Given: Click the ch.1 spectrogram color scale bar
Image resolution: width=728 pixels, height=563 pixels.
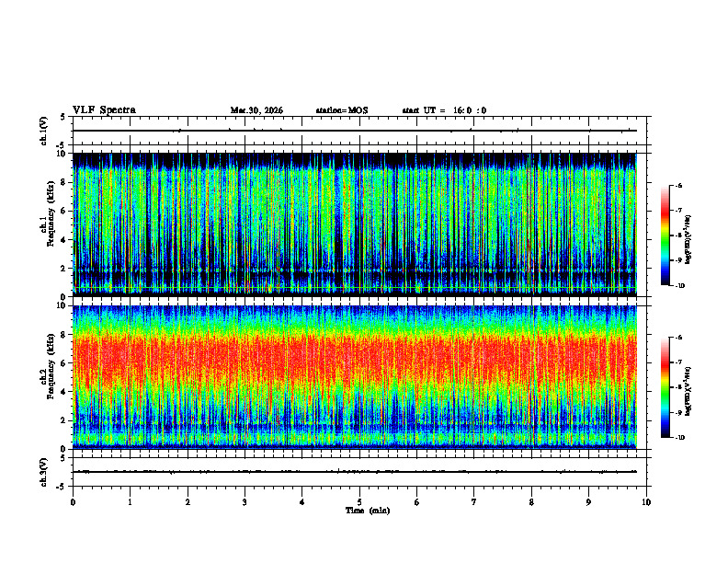Looking at the screenshot, I should [x=665, y=236].
